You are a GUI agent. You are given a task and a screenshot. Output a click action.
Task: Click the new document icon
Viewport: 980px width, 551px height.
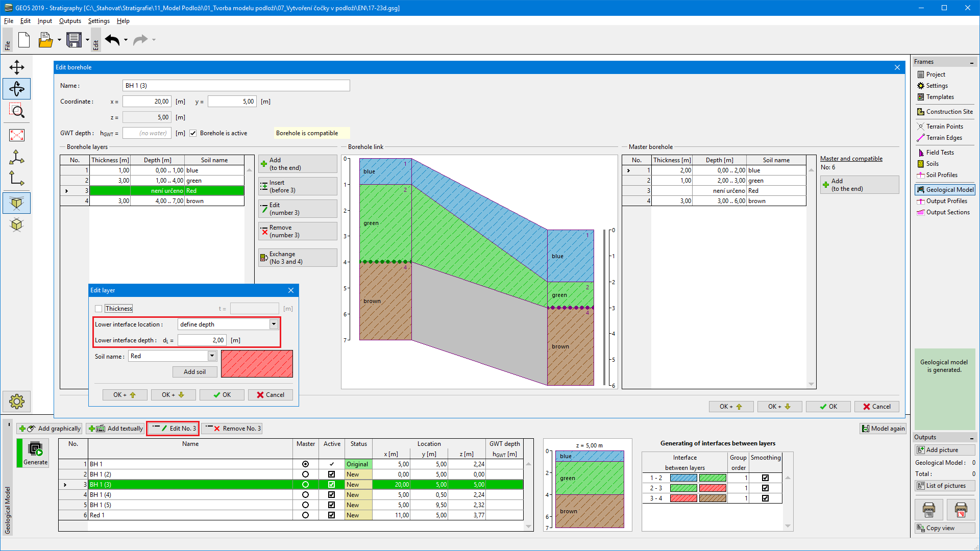point(24,40)
